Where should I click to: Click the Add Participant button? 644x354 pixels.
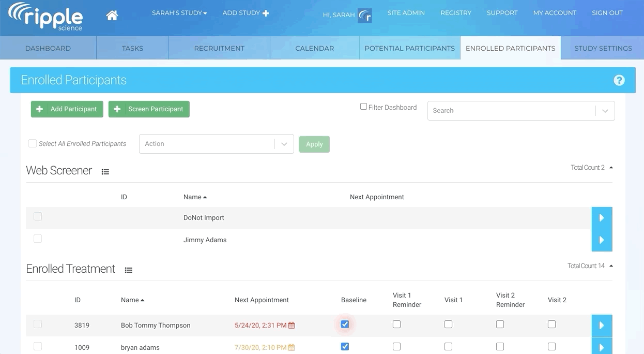[x=67, y=109]
